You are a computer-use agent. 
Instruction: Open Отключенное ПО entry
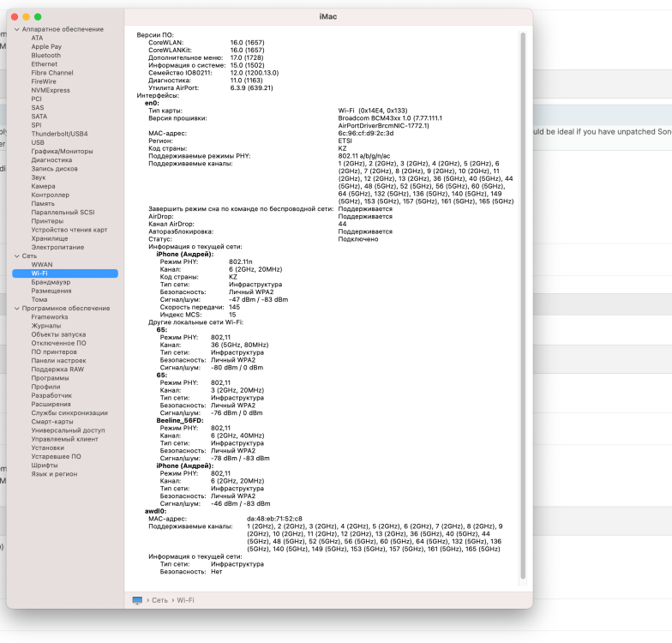pos(58,343)
